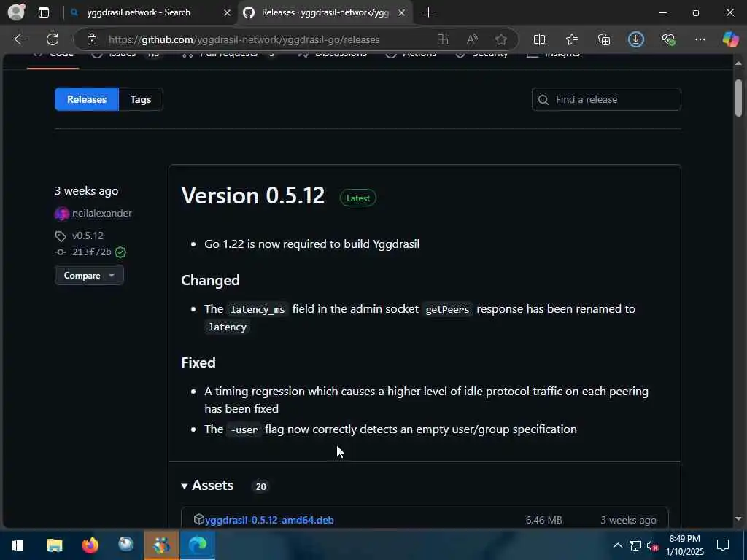Viewport: 747px width, 560px height.
Task: Close the Releases yggdrasil-network tab
Action: 402,13
